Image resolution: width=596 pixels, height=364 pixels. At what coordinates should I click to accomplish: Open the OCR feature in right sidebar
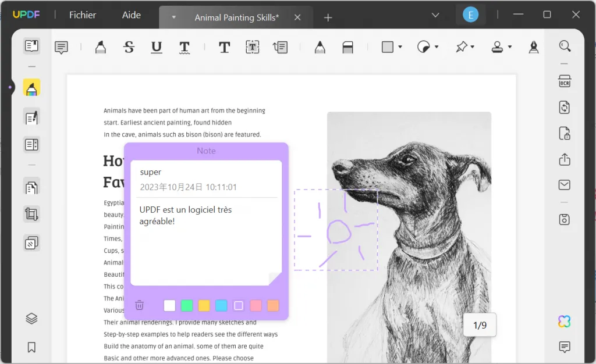(564, 81)
